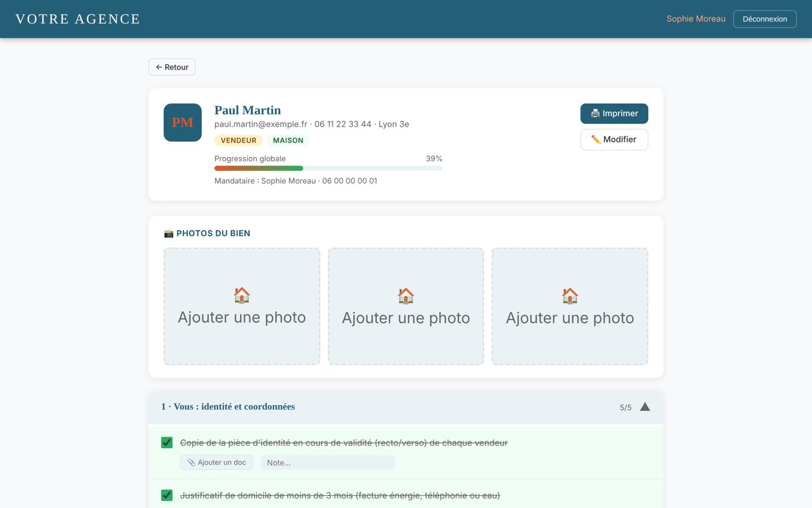Click the Paul Martin name heading
Image resolution: width=812 pixels, height=508 pixels.
click(x=248, y=110)
